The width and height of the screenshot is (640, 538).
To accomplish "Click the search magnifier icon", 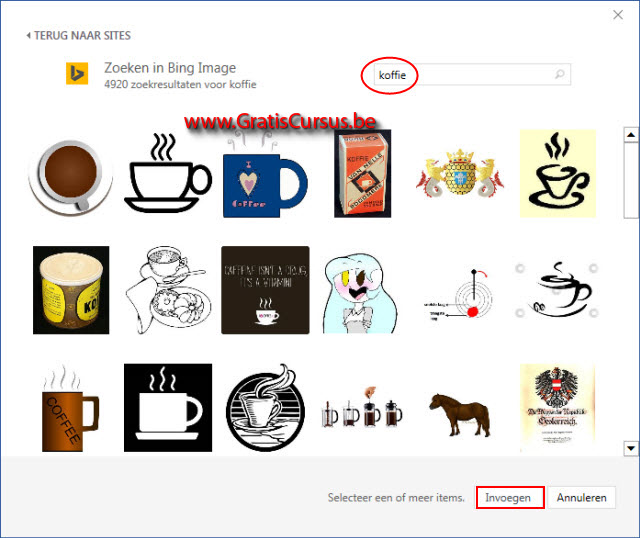I will click(560, 74).
